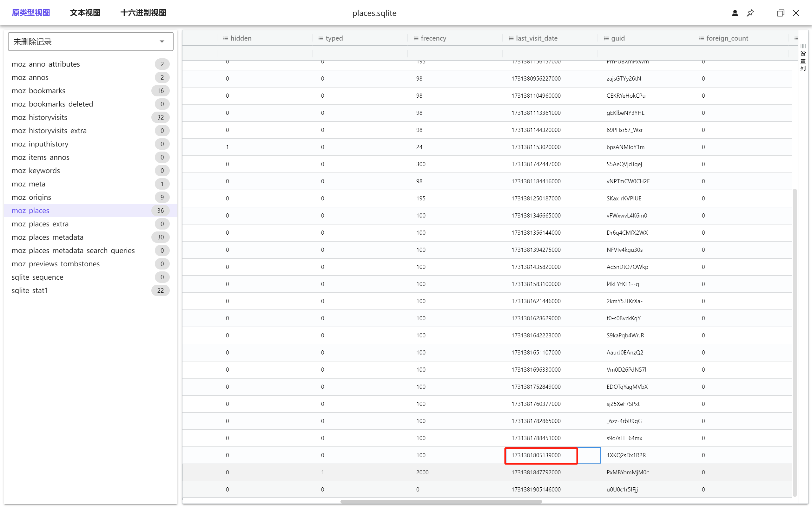The image size is (812, 507).
Task: Click the pin window icon
Action: [750, 13]
